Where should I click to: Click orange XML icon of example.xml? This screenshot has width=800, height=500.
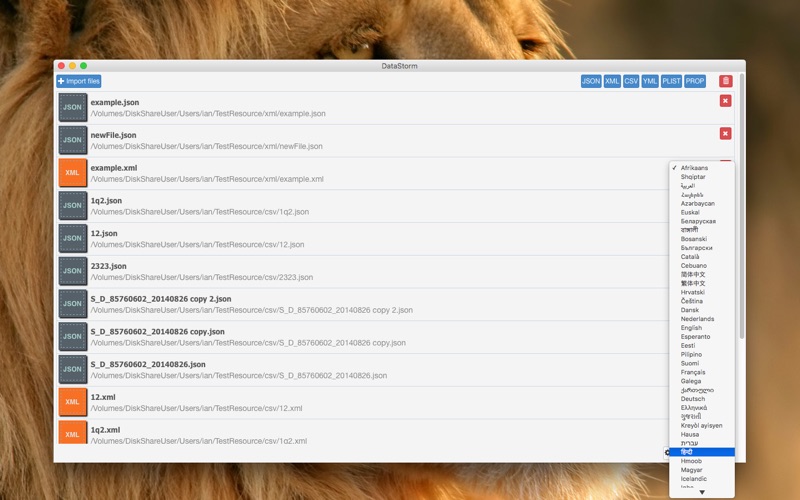pos(72,172)
